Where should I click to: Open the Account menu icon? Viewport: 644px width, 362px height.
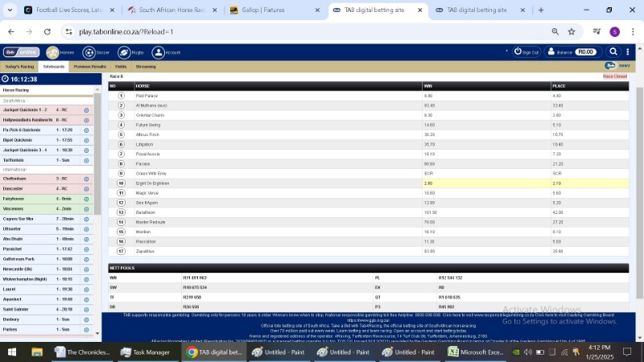point(159,52)
